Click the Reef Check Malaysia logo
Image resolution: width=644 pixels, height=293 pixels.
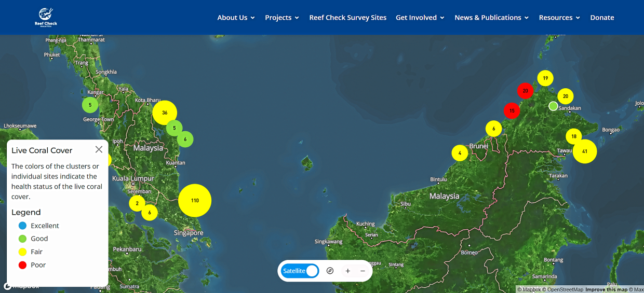(x=46, y=17)
